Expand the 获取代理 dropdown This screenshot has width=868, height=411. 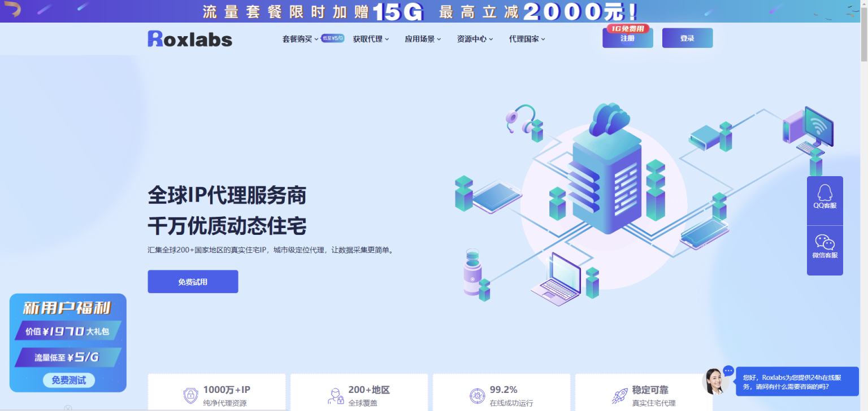click(x=367, y=39)
